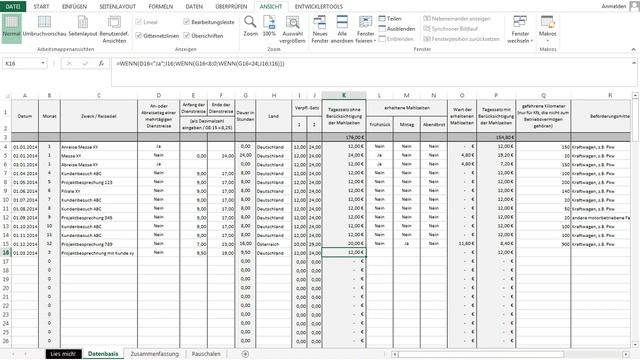Click Synchroner Bildlauf
640x360 pixels.
[x=450, y=29]
